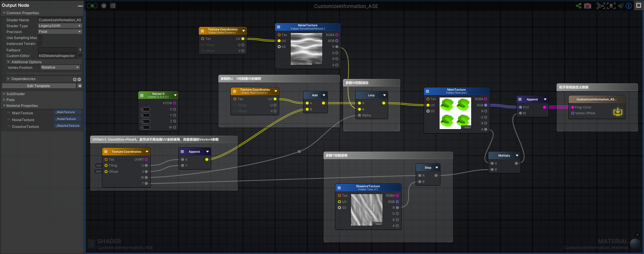644x254 pixels.
Task: Open the DissolveTexture node hamburger menu
Action: (x=339, y=188)
